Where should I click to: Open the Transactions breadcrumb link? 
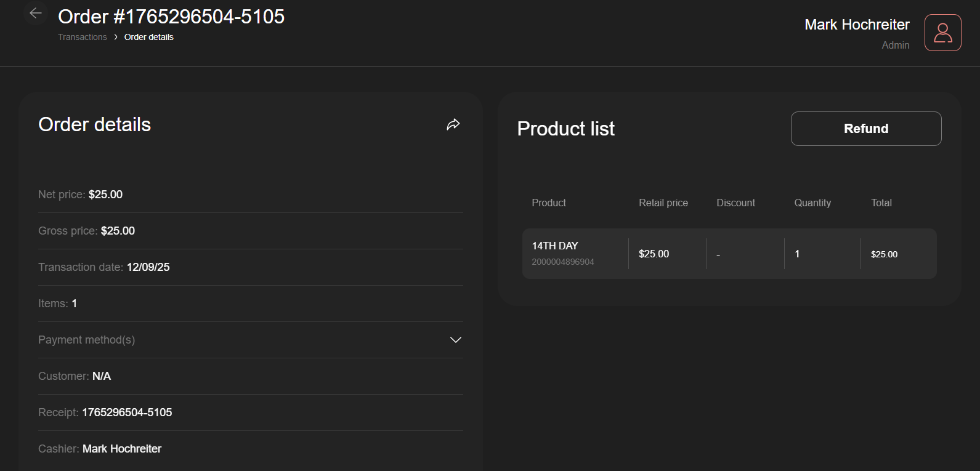83,37
